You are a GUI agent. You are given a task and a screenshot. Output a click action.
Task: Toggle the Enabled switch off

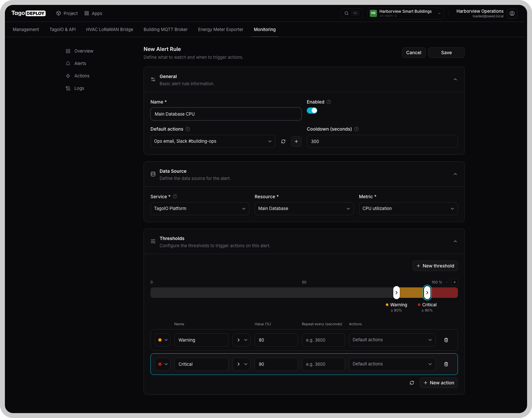click(312, 110)
